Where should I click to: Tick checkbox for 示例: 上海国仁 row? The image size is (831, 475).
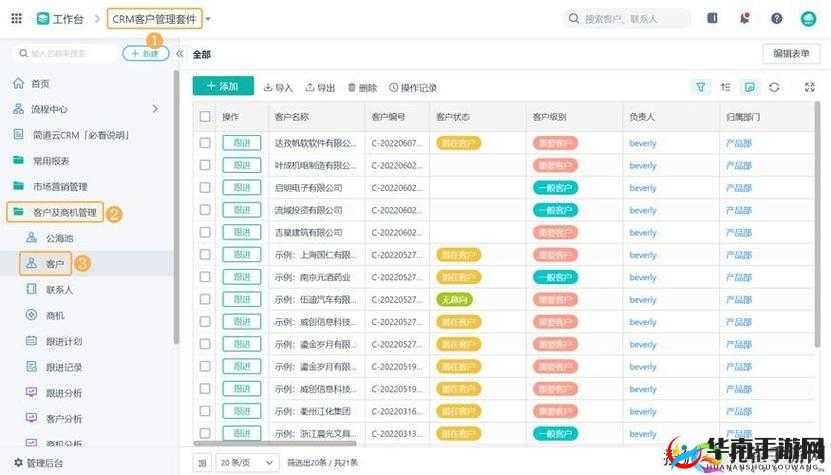pos(205,254)
